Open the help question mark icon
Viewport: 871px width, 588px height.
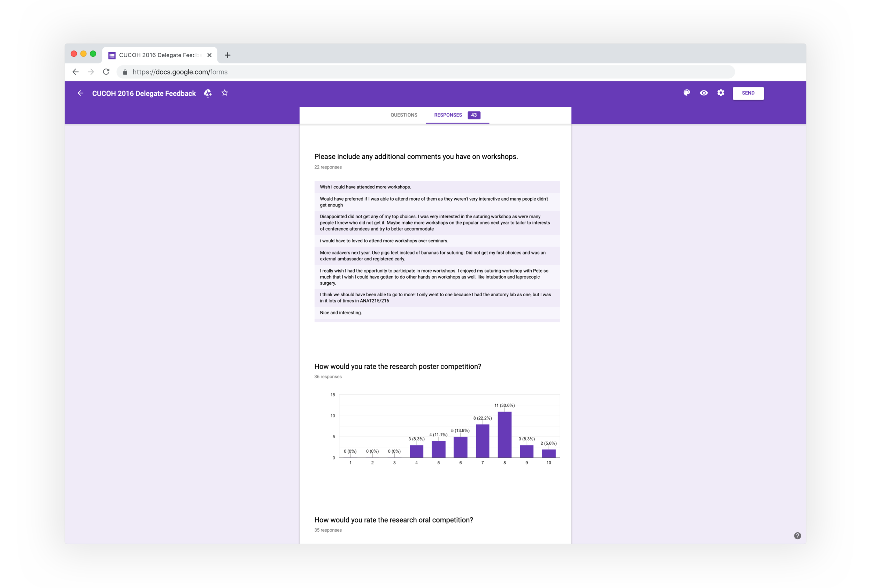pyautogui.click(x=797, y=535)
